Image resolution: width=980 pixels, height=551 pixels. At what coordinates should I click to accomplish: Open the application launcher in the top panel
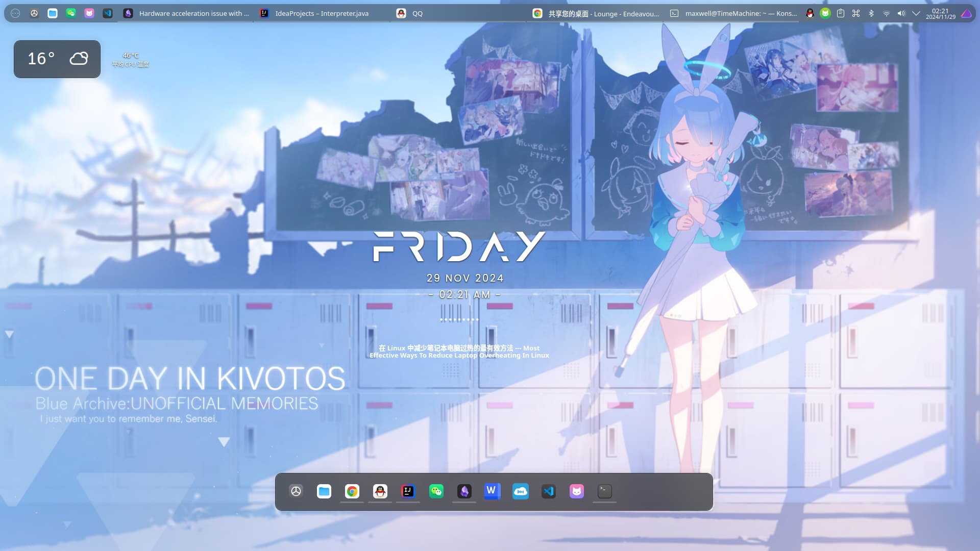pyautogui.click(x=15, y=14)
